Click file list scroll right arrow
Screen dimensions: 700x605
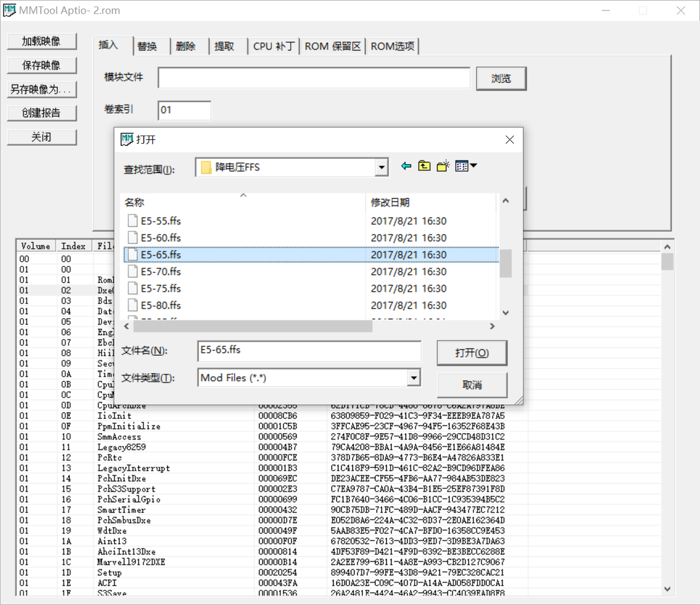(x=492, y=327)
